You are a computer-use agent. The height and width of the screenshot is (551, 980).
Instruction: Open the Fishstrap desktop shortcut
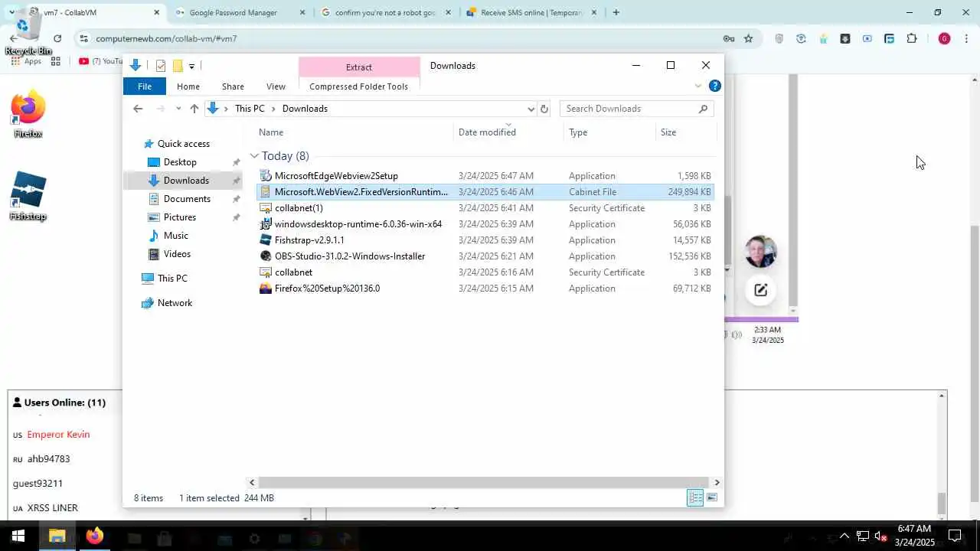(x=28, y=197)
